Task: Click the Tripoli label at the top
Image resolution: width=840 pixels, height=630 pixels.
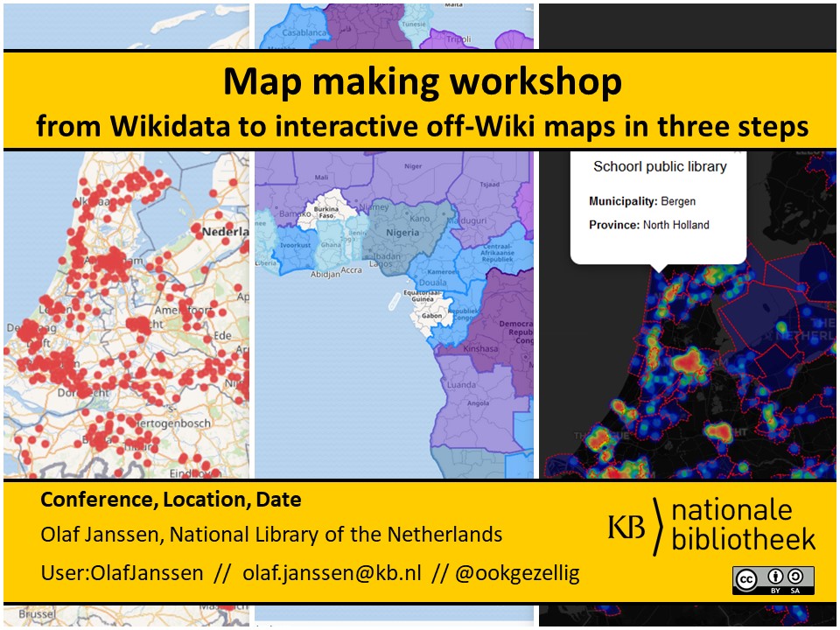Action: 458,39
